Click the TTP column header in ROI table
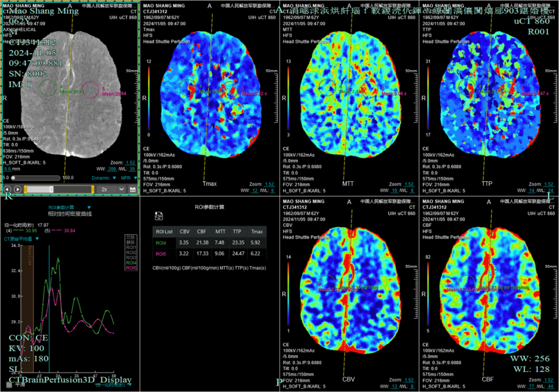Screen dimensions: 559x392 [237, 232]
